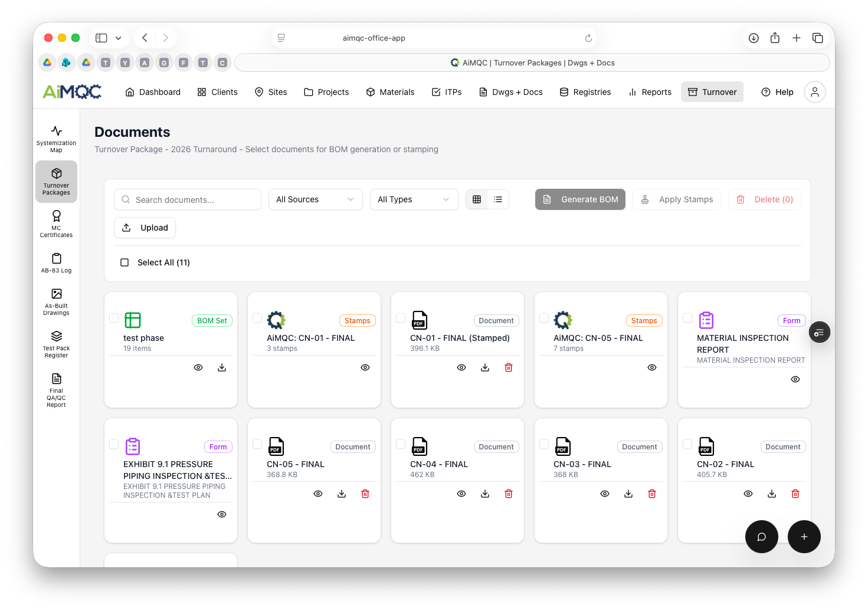Check the Select All (11) checkbox
Viewport: 868px width, 611px height.
pos(125,262)
